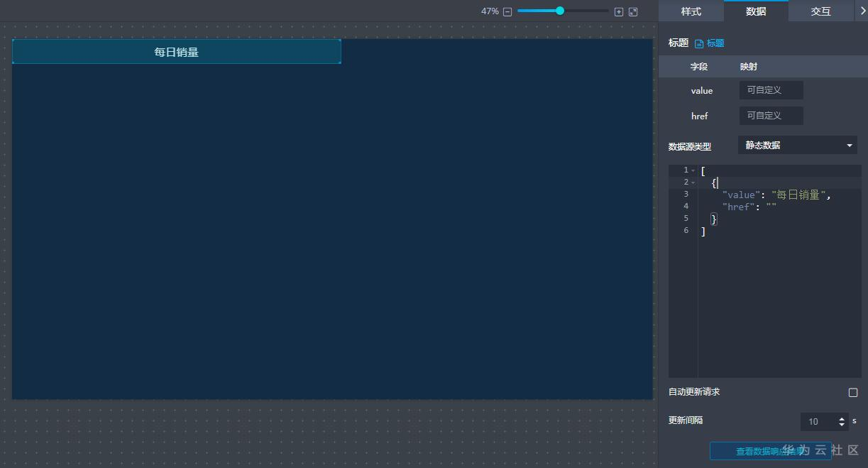Screen dimensions: 868x468
Task: Click the zoom slider handle
Action: [560, 11]
